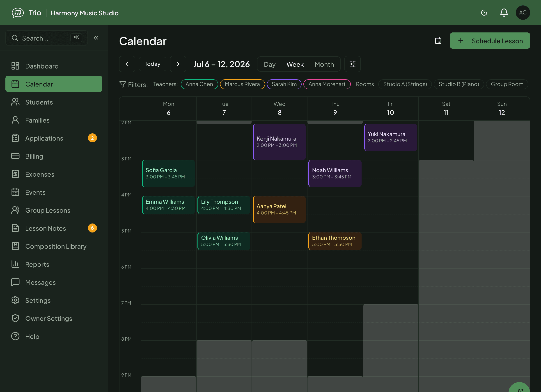Open Sofia Garcia 3:00 PM lesson

coord(168,173)
